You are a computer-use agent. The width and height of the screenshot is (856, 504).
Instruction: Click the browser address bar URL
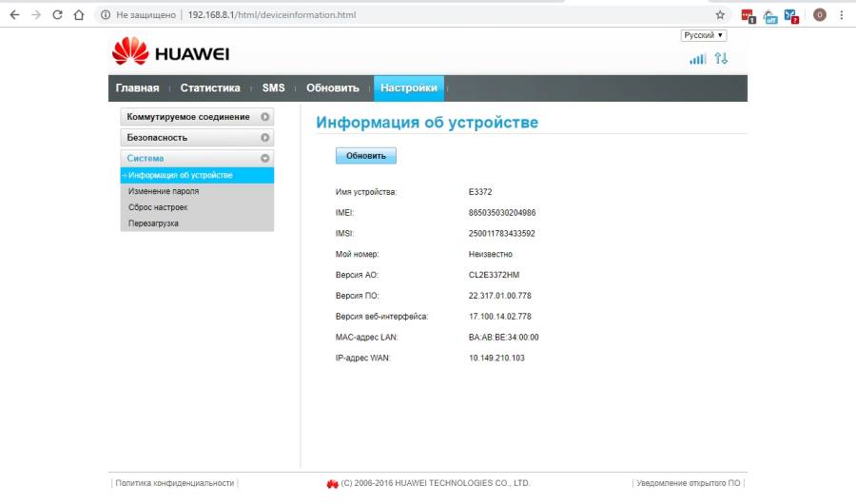coord(271,15)
